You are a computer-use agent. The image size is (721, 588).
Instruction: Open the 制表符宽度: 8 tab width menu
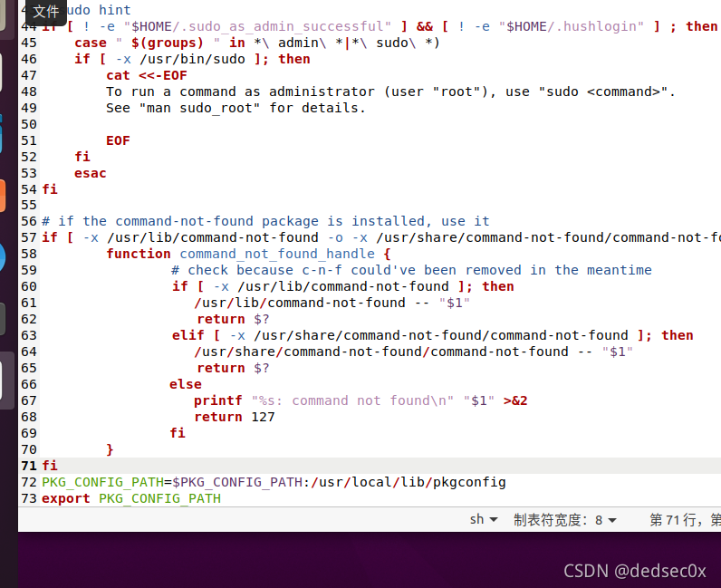(x=564, y=520)
